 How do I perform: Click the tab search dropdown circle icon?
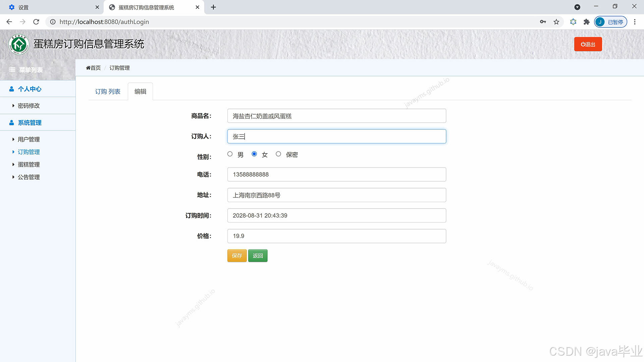tap(577, 7)
